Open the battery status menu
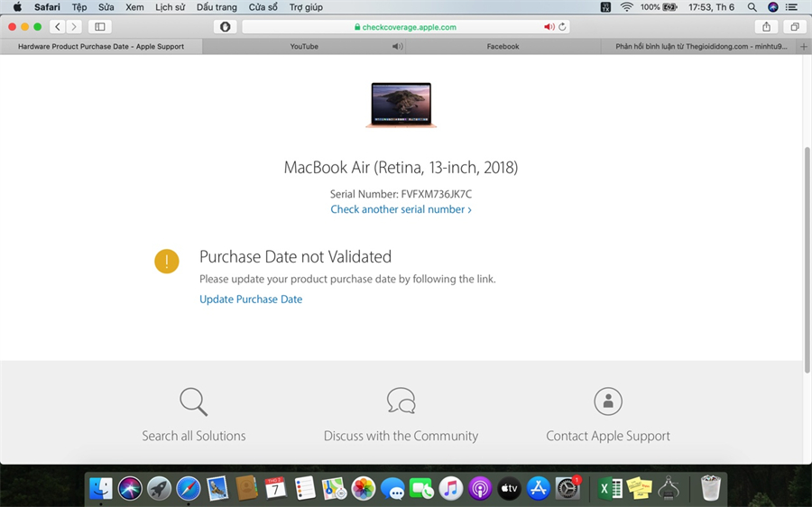 [x=659, y=7]
